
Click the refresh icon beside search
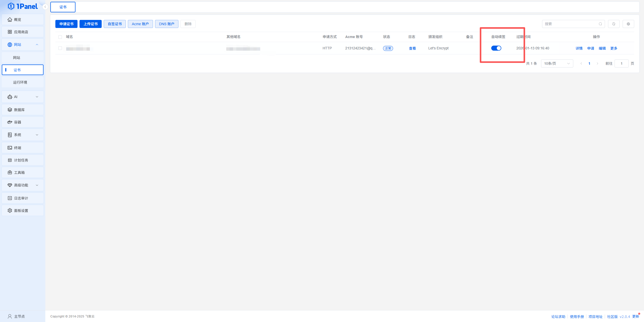pyautogui.click(x=614, y=24)
